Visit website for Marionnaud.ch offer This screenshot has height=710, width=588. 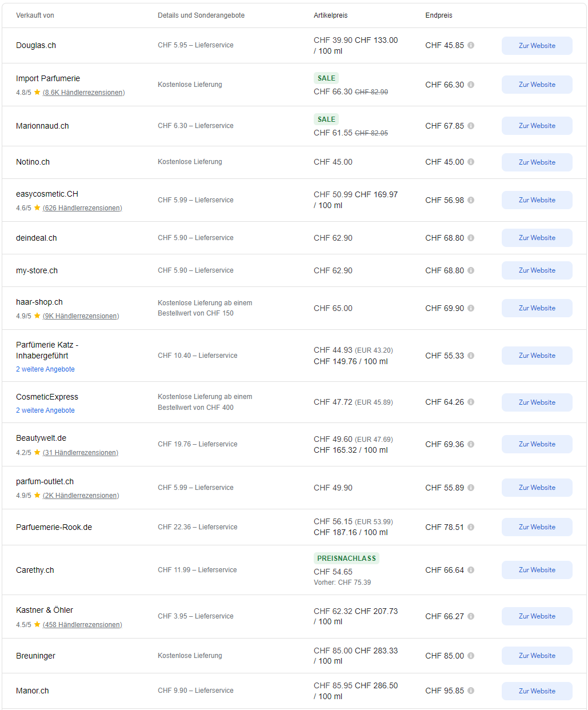point(537,126)
